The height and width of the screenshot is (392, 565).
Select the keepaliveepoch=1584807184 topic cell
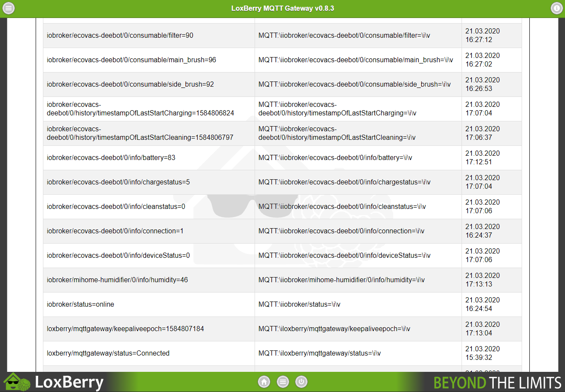click(149, 329)
